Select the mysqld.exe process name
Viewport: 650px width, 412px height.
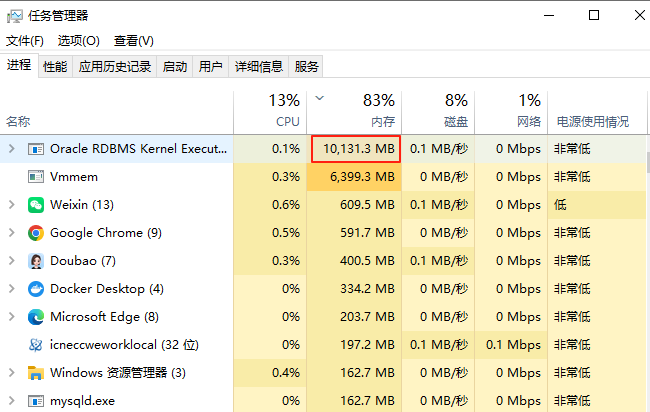[82, 401]
